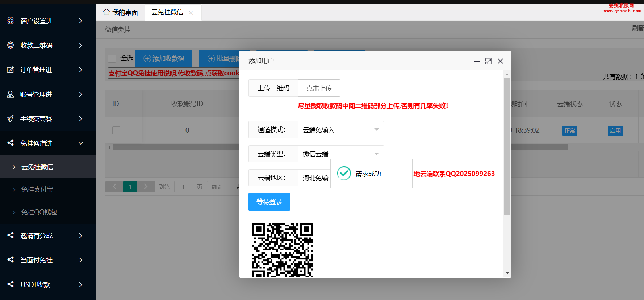644x300 pixels.
Task: Click 点击上传 to upload a QR code
Action: point(319,88)
